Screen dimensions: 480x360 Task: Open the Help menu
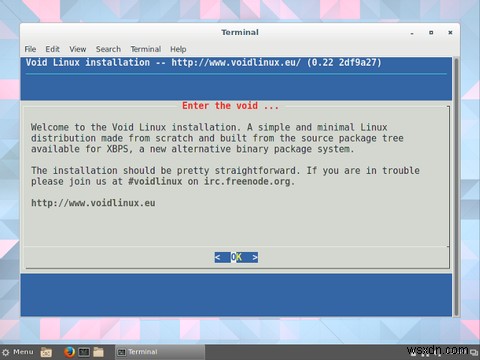point(178,49)
